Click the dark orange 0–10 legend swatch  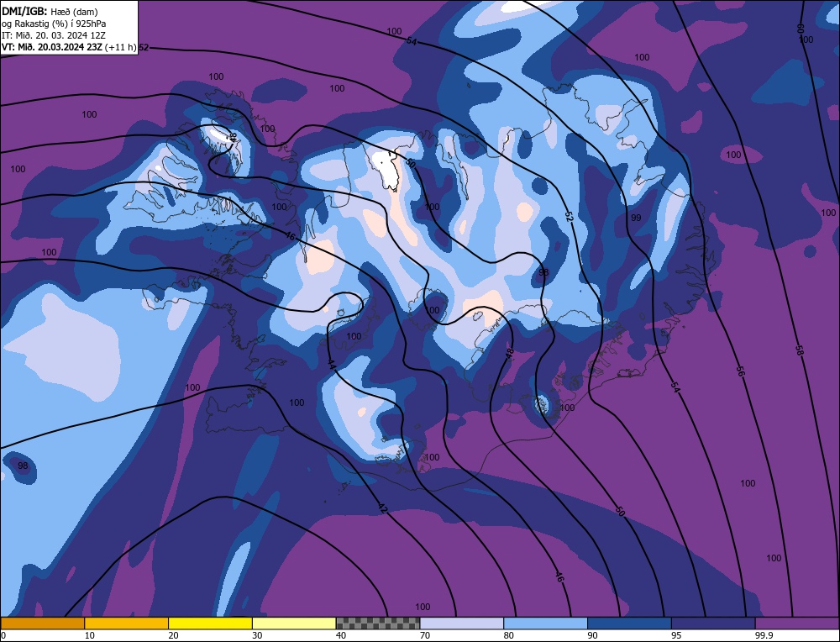tap(42, 623)
